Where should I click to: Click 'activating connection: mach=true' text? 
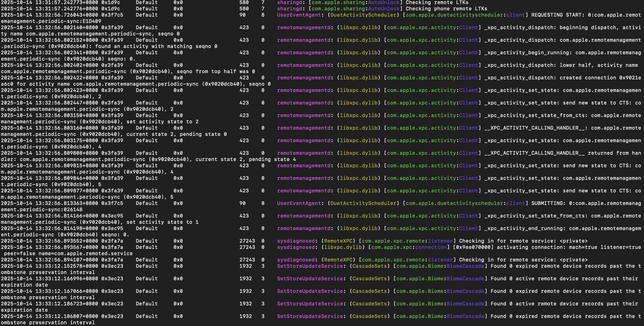pos(547,247)
